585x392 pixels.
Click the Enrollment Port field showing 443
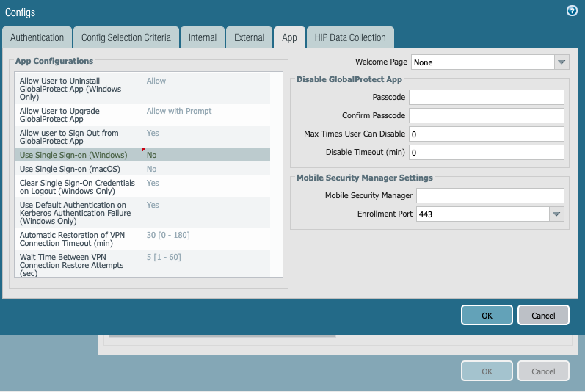(x=483, y=214)
